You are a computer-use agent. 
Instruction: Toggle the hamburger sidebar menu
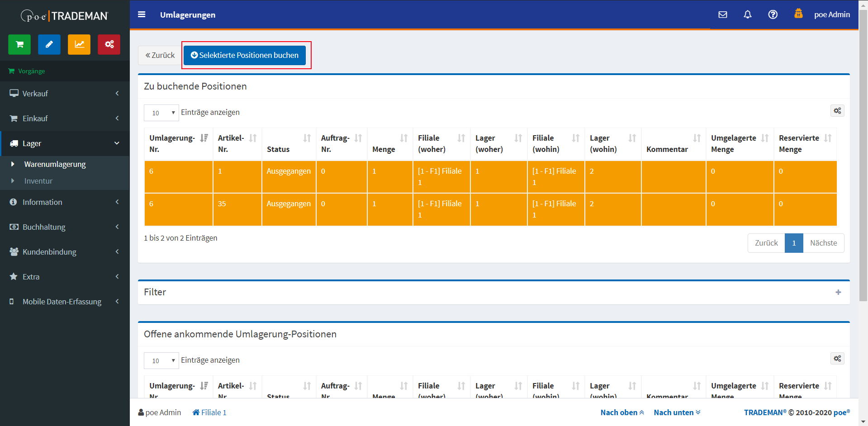(142, 14)
